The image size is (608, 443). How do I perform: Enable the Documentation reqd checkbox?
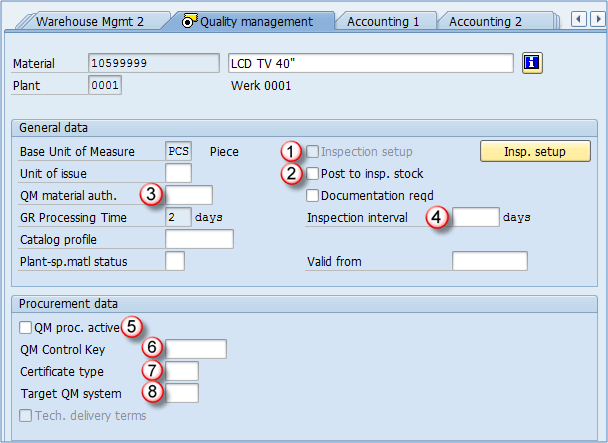point(313,195)
